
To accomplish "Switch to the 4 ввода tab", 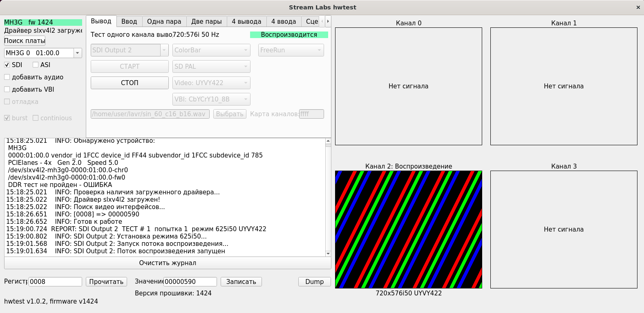I will pyautogui.click(x=284, y=22).
